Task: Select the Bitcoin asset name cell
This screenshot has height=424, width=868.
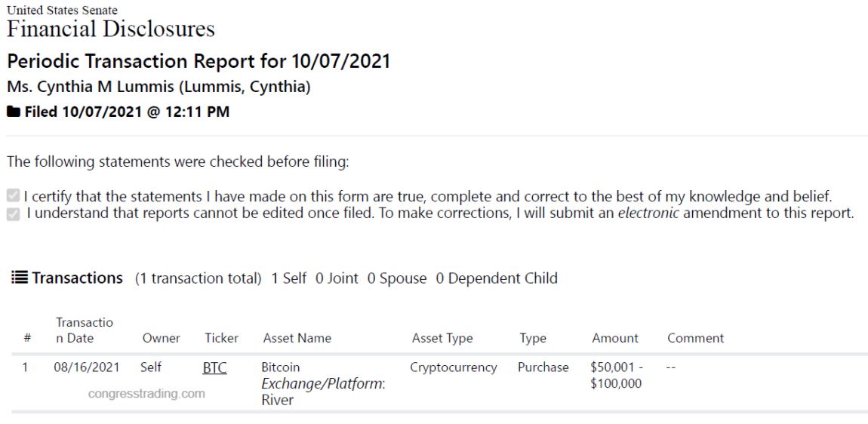Action: 323,383
